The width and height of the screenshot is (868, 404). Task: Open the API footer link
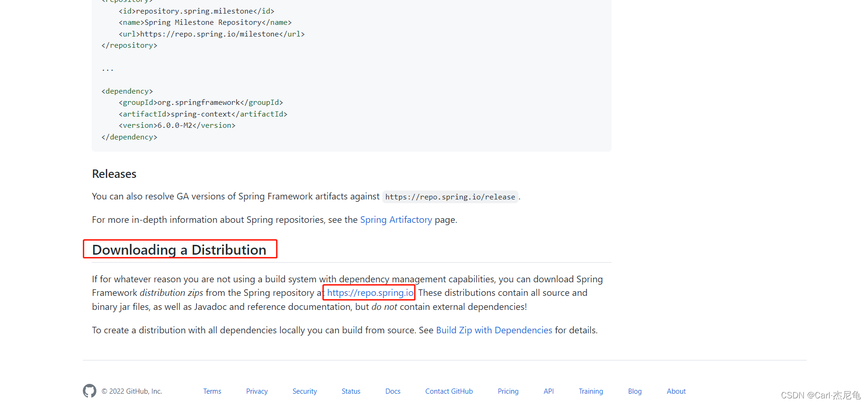click(x=549, y=391)
